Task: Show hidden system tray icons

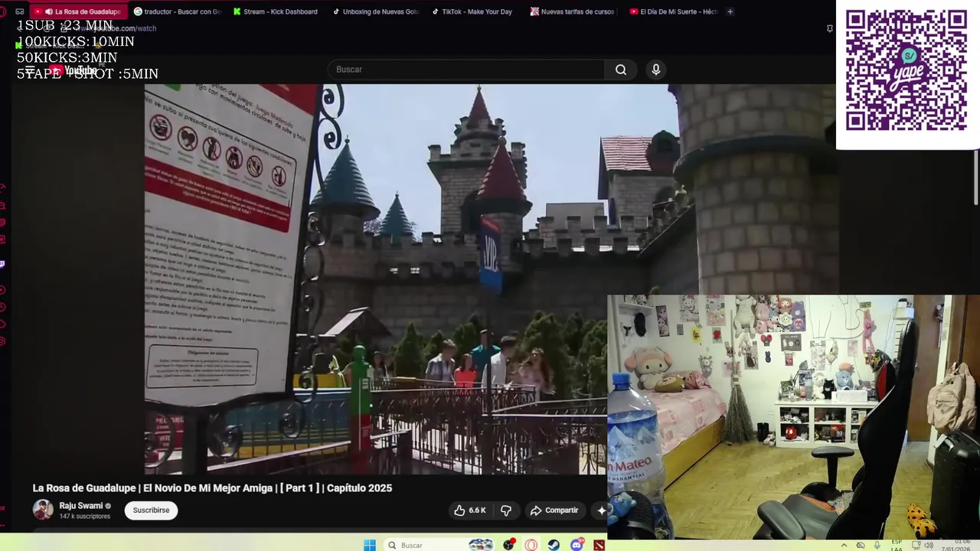Action: [844, 545]
